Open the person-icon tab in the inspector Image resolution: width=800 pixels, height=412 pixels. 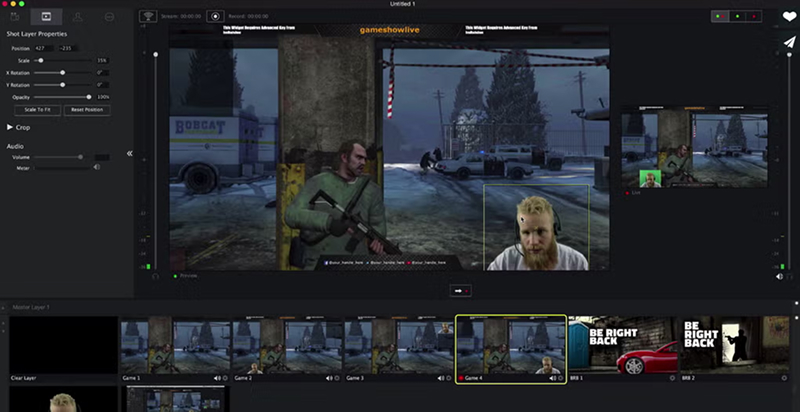[78, 17]
